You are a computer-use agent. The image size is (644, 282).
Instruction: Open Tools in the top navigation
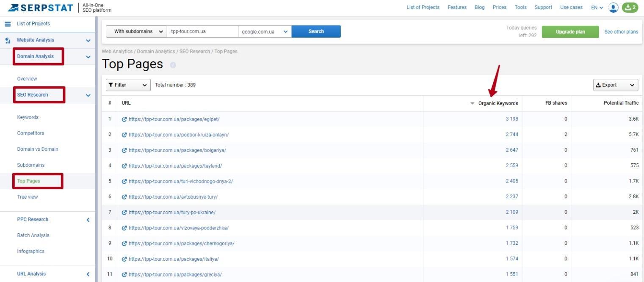(x=520, y=7)
